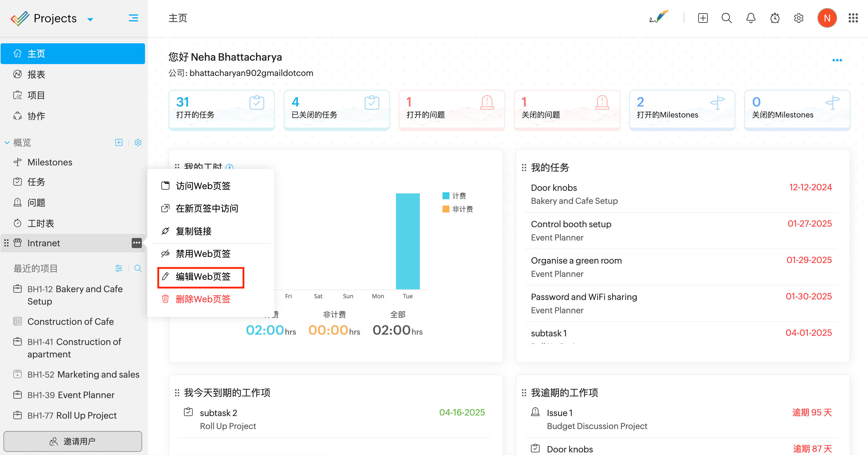The width and height of the screenshot is (868, 455).
Task: Open the Projects dropdown arrow
Action: 90,20
